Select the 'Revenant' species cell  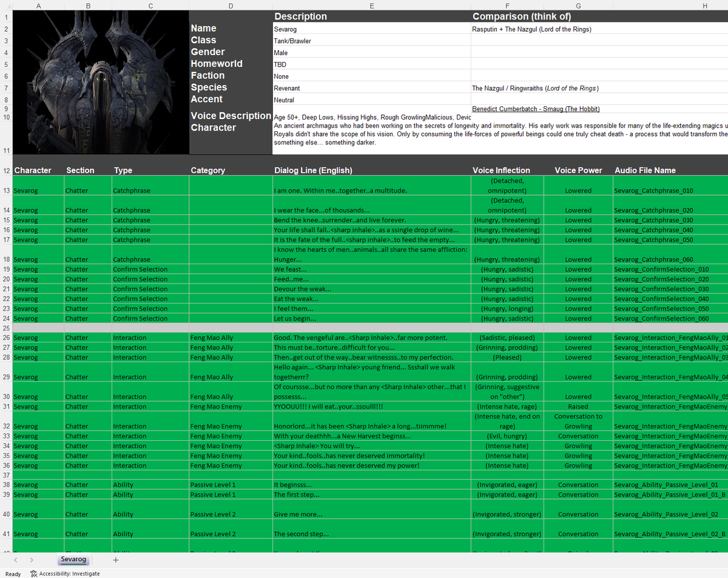(371, 88)
